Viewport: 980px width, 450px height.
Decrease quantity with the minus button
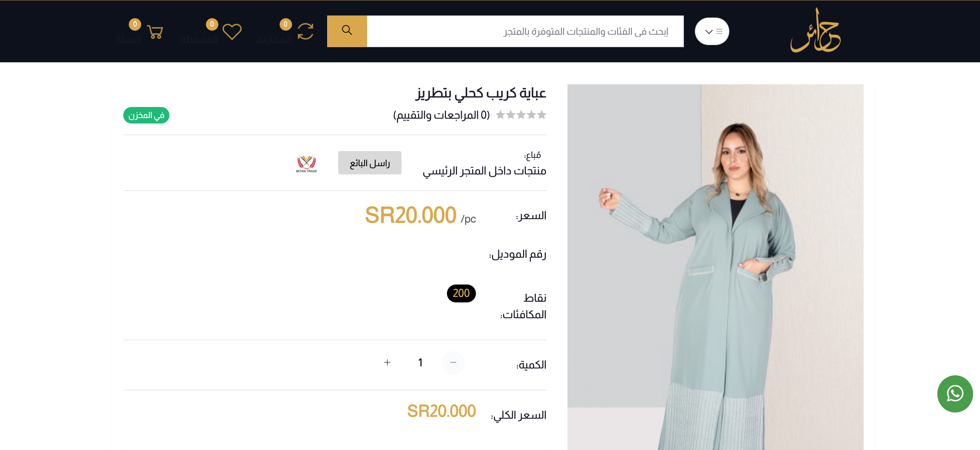[453, 363]
